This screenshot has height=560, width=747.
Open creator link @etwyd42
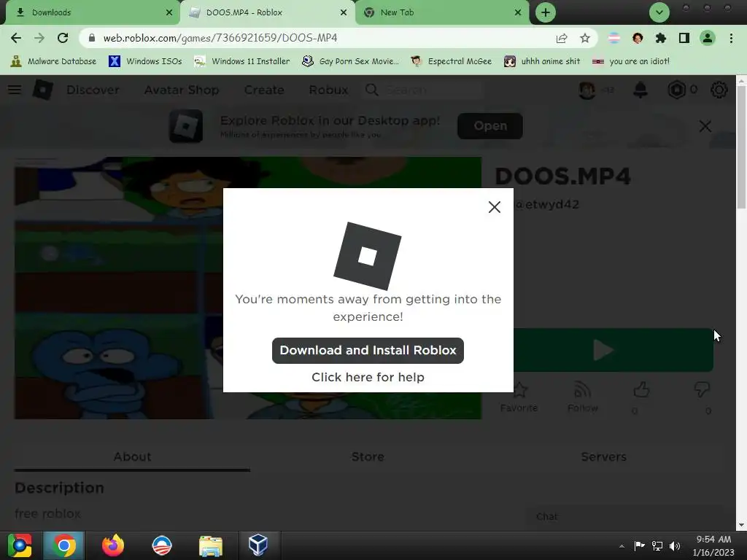tap(547, 204)
